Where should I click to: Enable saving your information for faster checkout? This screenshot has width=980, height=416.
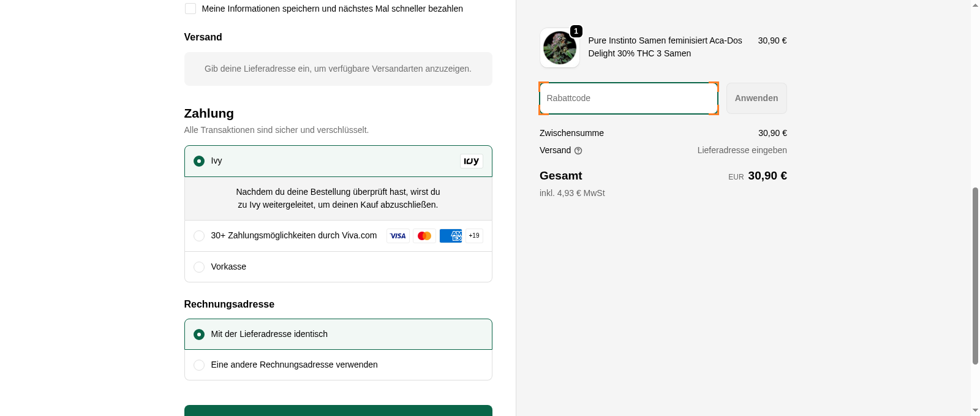click(x=190, y=9)
